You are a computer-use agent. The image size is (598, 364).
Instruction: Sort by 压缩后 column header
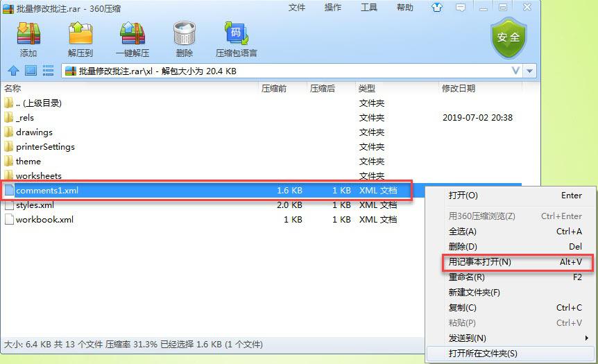pos(323,89)
